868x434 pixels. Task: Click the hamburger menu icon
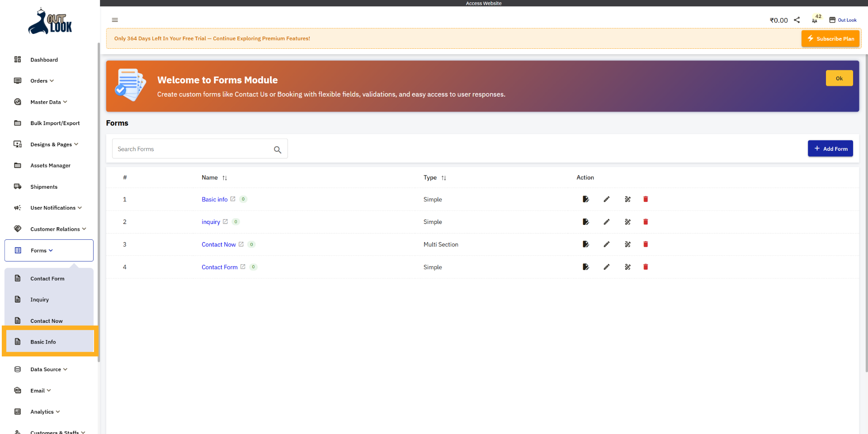pyautogui.click(x=115, y=20)
